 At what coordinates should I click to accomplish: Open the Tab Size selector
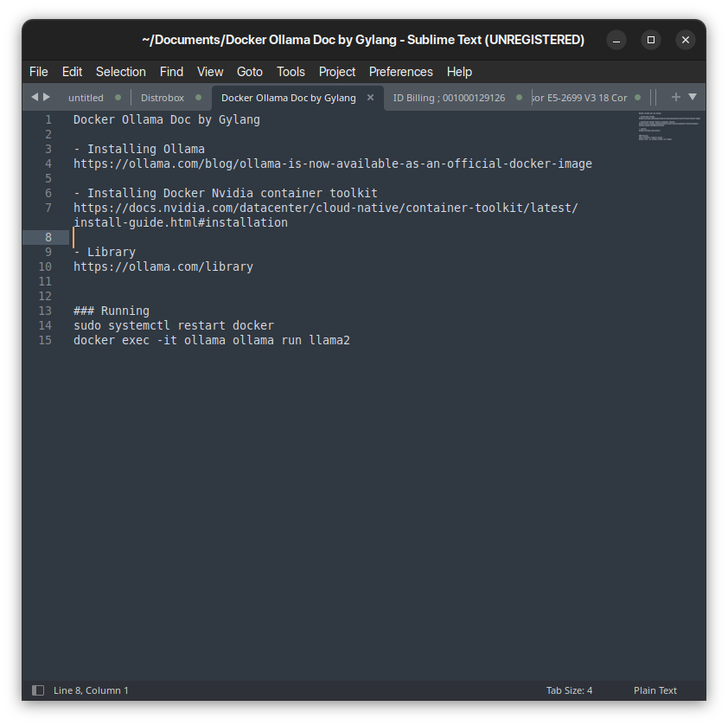[569, 690]
